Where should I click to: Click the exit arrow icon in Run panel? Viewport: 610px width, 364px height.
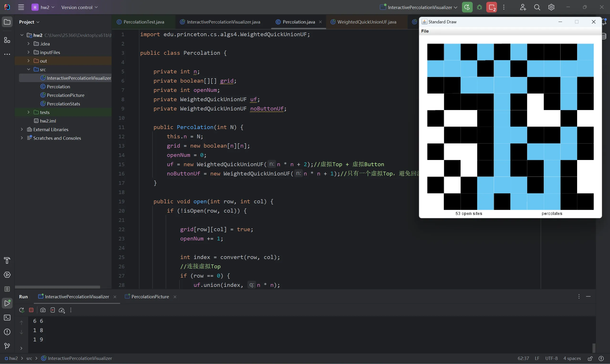pos(52,310)
